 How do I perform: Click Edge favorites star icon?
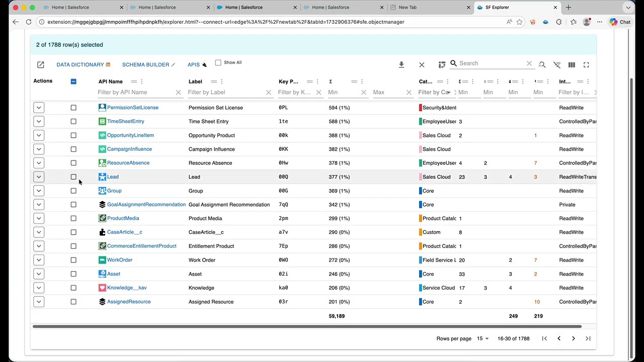coord(519,22)
